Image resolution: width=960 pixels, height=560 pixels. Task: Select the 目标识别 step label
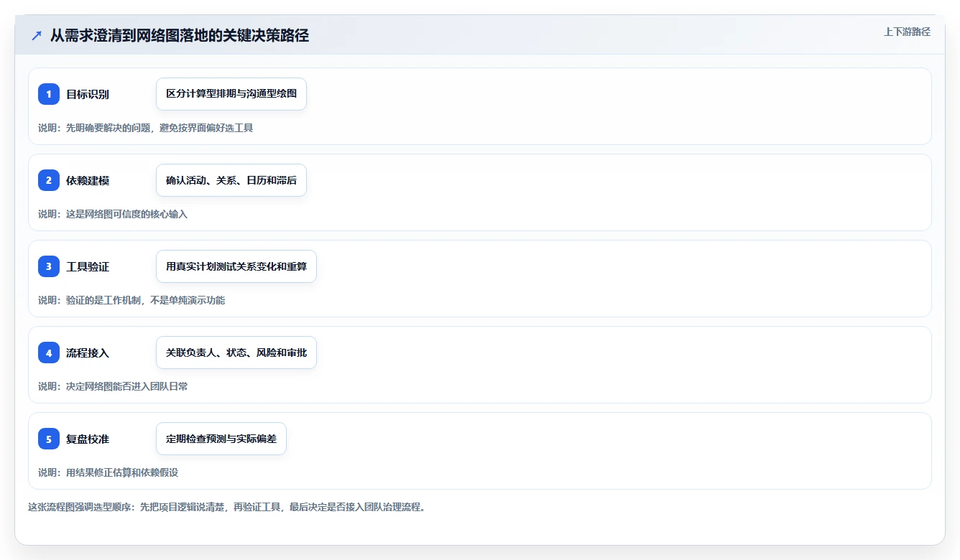[x=88, y=94]
